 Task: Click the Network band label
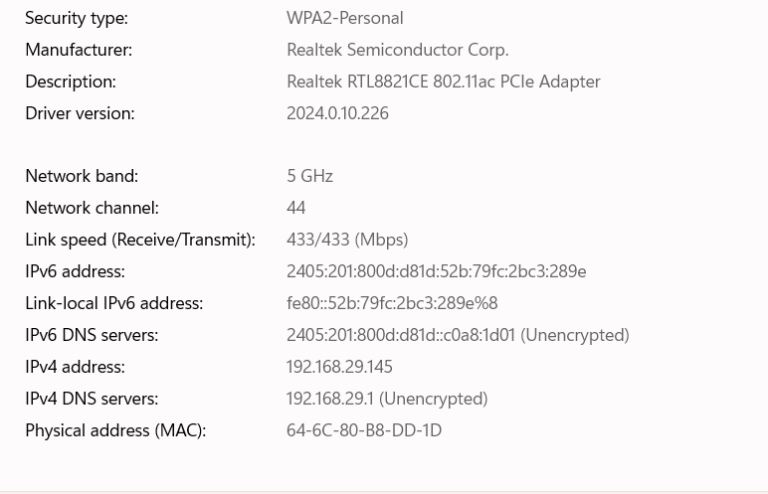82,176
